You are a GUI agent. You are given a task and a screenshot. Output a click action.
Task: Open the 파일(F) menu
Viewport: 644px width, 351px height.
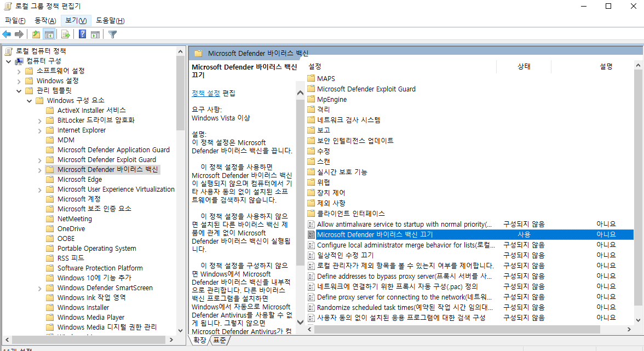coord(15,20)
